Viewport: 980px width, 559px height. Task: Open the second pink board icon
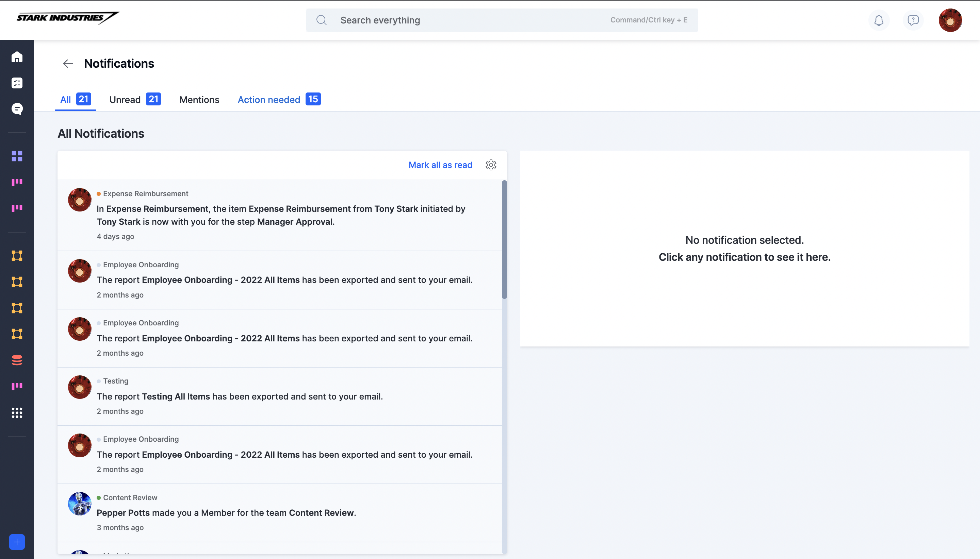click(x=17, y=208)
